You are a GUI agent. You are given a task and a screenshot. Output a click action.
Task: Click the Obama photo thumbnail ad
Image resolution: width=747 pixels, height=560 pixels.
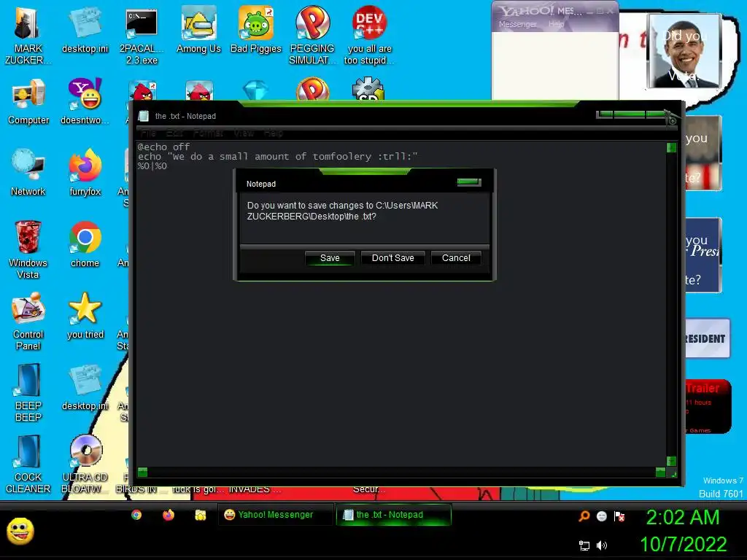[684, 51]
